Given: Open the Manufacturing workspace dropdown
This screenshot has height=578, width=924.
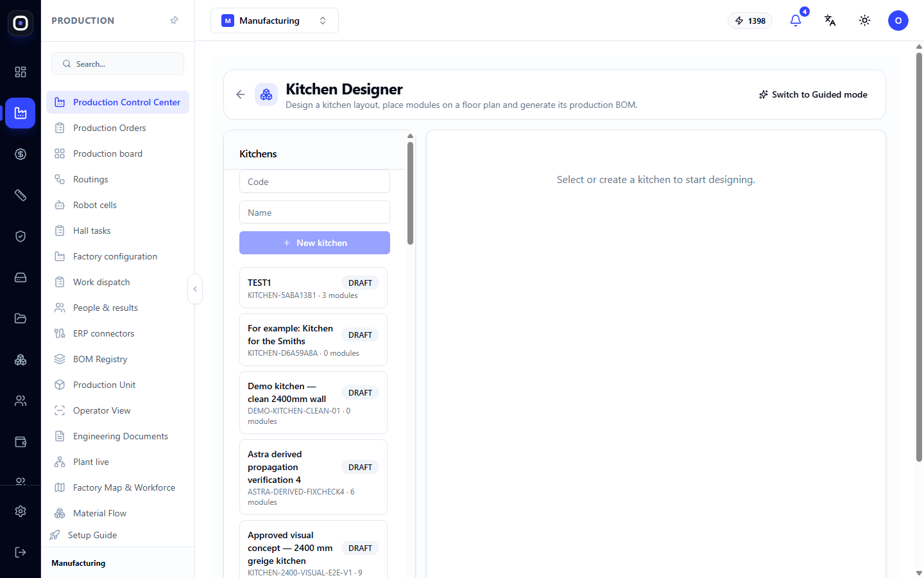Looking at the screenshot, I should click(275, 21).
